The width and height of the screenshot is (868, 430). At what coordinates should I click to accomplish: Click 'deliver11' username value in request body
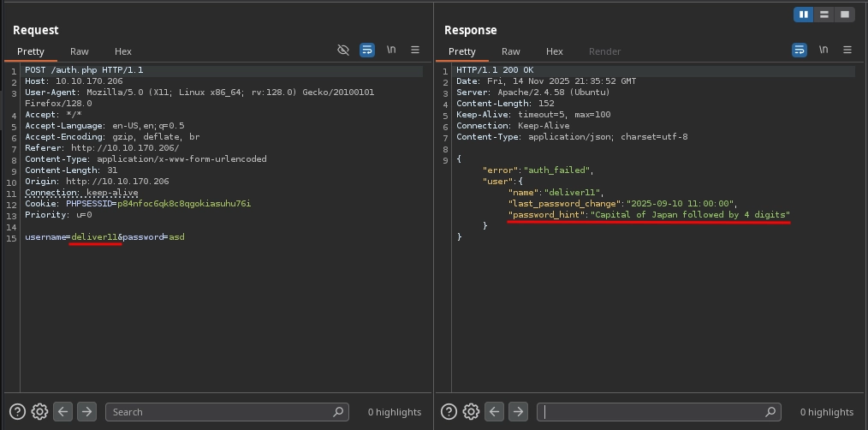pyautogui.click(x=94, y=237)
